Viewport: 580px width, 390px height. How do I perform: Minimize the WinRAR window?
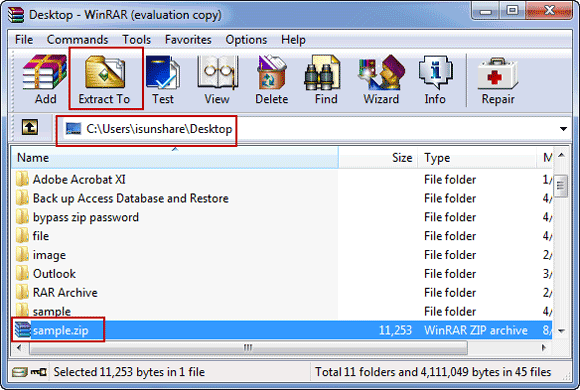pyautogui.click(x=485, y=11)
